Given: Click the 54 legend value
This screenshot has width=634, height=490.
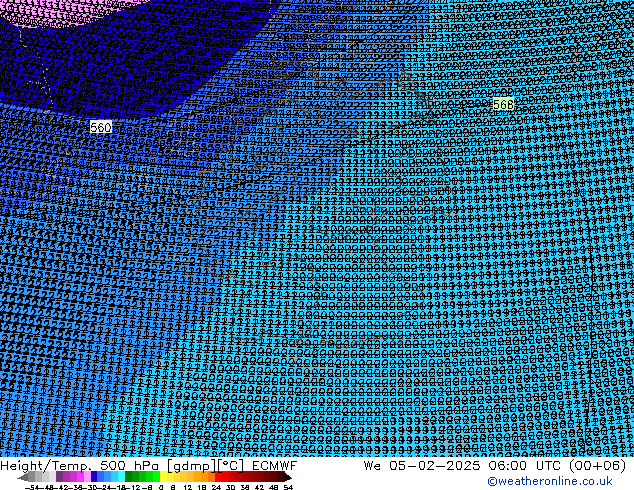Looking at the screenshot, I should point(288,487).
